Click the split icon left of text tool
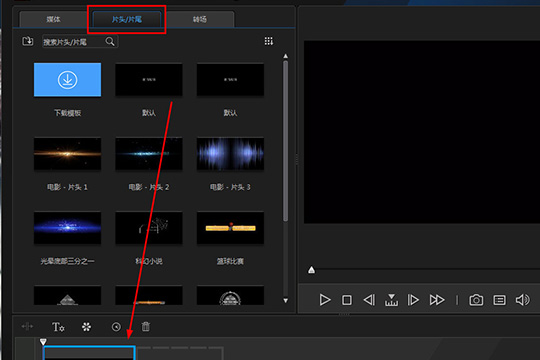 coord(27,326)
